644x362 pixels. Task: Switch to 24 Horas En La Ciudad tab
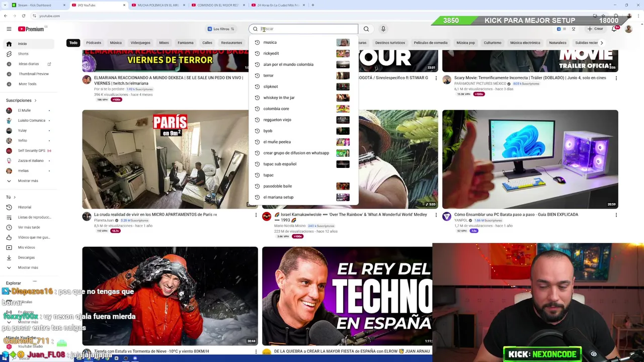(278, 5)
